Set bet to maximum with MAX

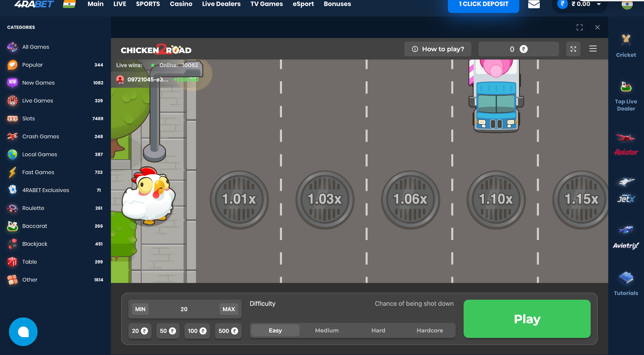point(229,309)
